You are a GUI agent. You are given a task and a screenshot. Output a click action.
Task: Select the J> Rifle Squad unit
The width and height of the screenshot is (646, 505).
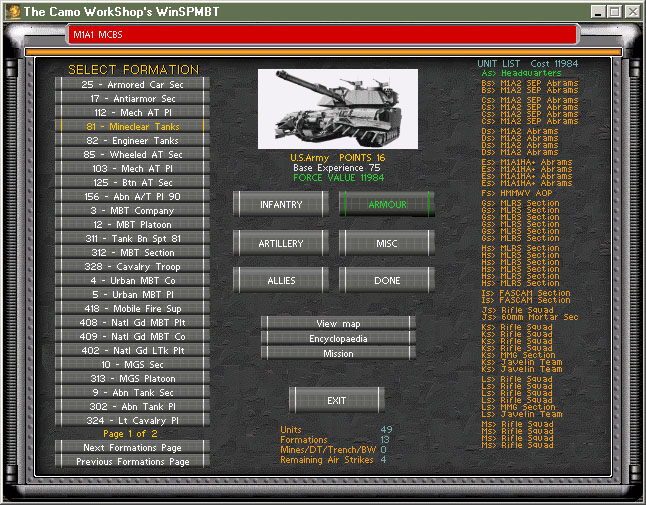click(517, 310)
